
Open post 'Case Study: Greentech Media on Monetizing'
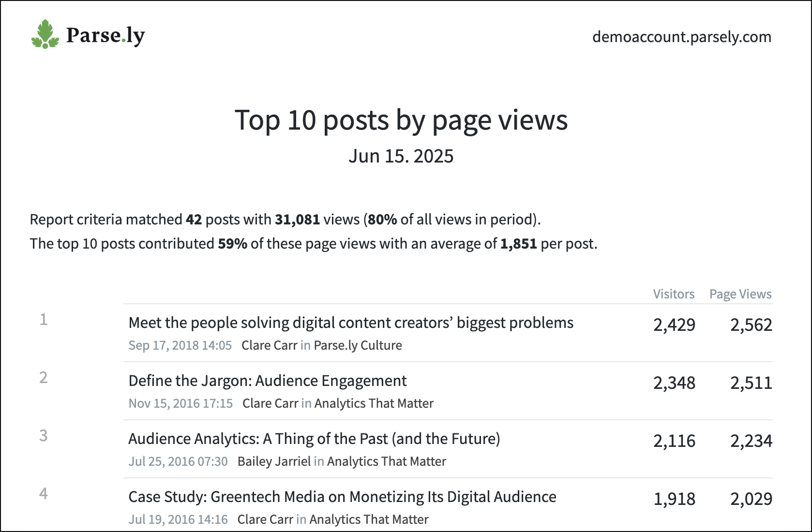[x=342, y=497]
